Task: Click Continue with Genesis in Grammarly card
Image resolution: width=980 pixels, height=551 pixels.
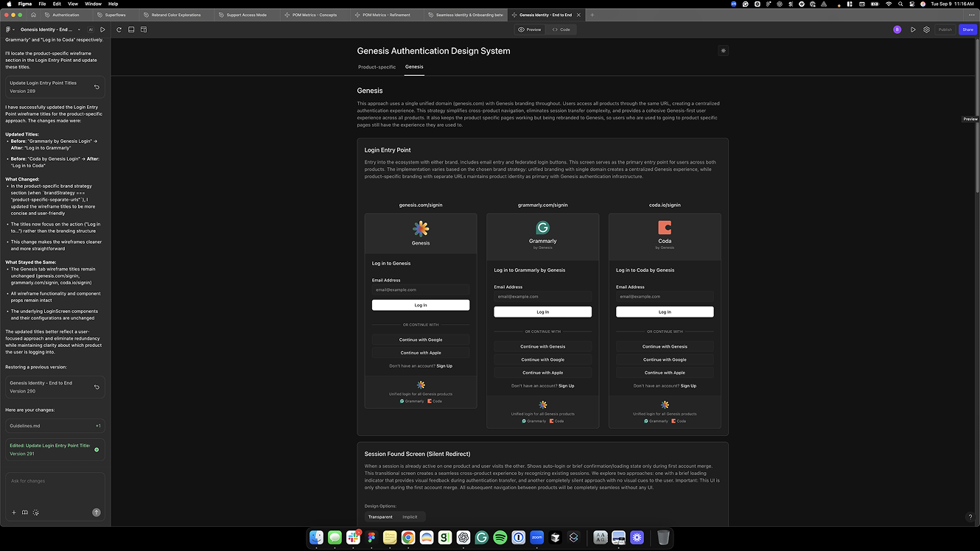Action: (x=543, y=346)
